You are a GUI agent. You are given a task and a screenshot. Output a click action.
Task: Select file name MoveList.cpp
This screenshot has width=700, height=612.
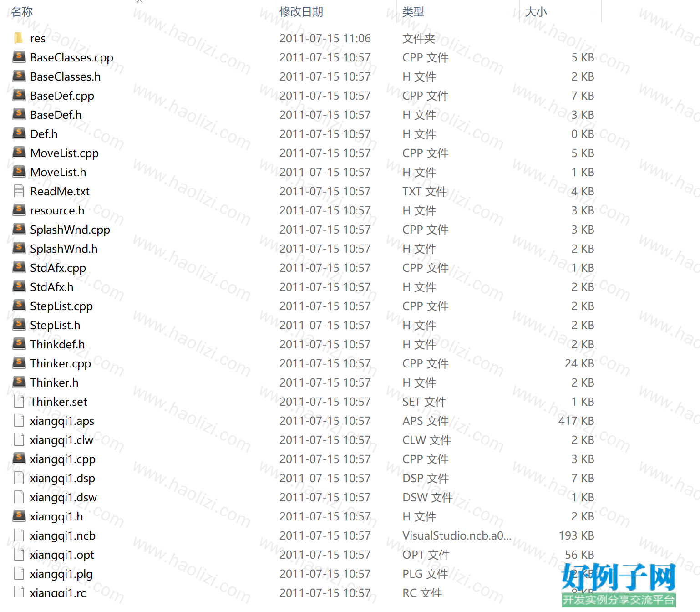[64, 153]
